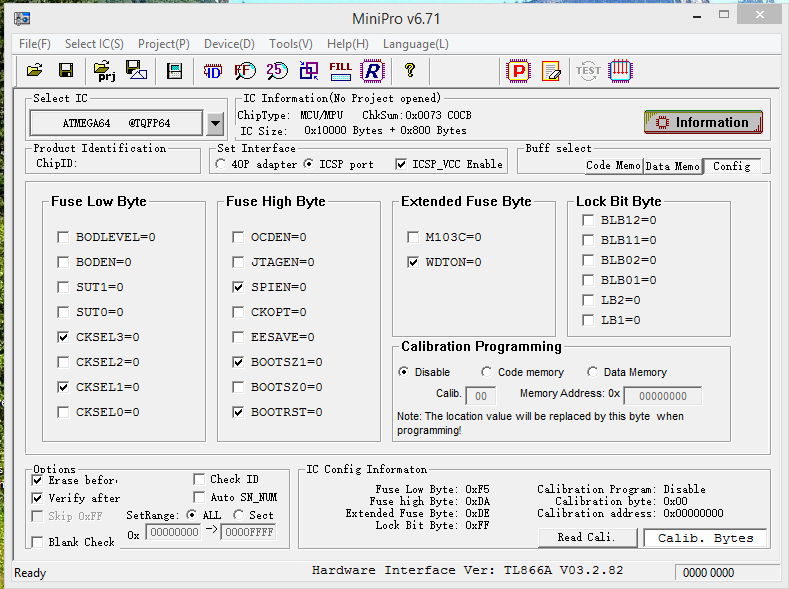The width and height of the screenshot is (789, 589).
Task: Uncheck the ICSP_VCC Enable checkbox
Action: click(x=402, y=164)
